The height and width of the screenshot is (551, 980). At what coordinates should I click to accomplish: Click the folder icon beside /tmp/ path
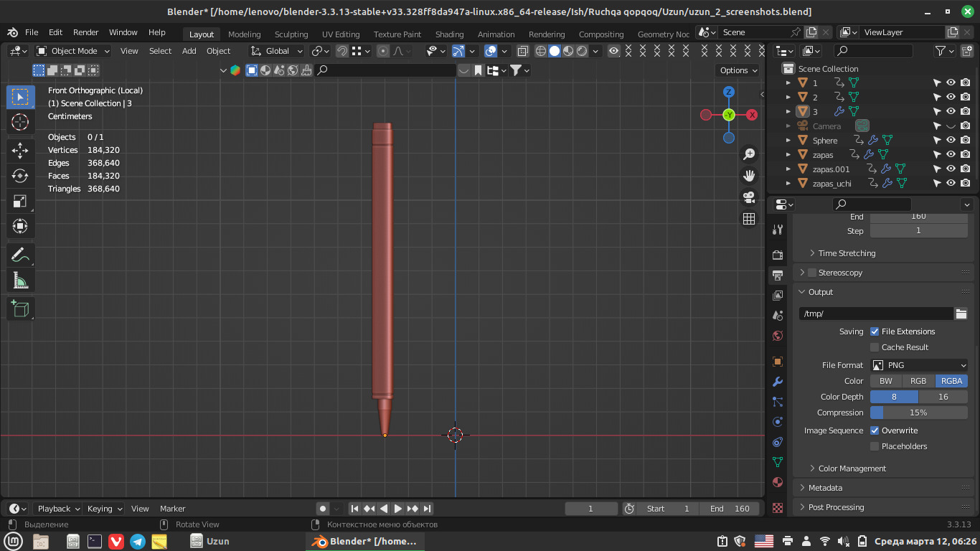[x=961, y=314]
